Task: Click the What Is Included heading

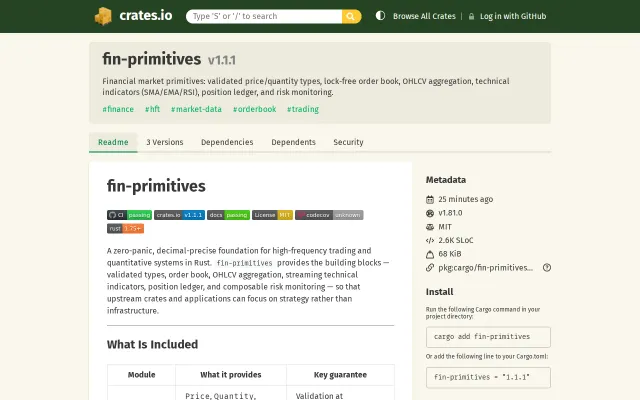Action: tap(152, 344)
